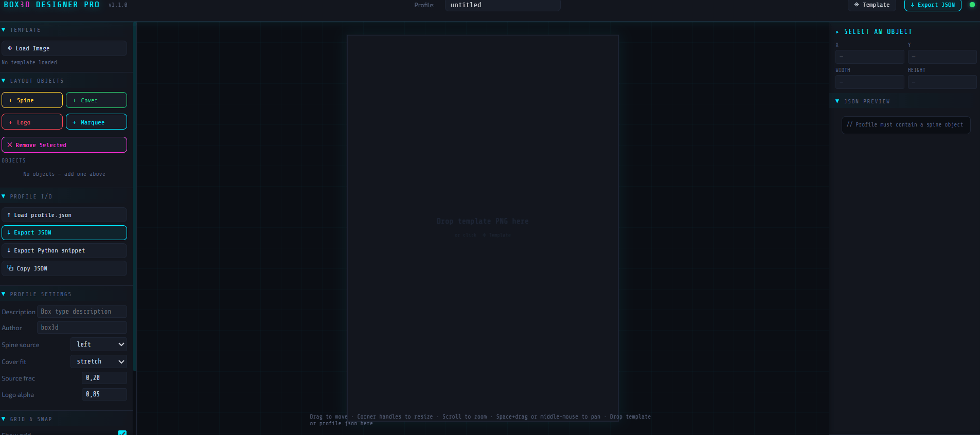The image size is (980, 435).
Task: Add a Spine layout object
Action: [32, 100]
